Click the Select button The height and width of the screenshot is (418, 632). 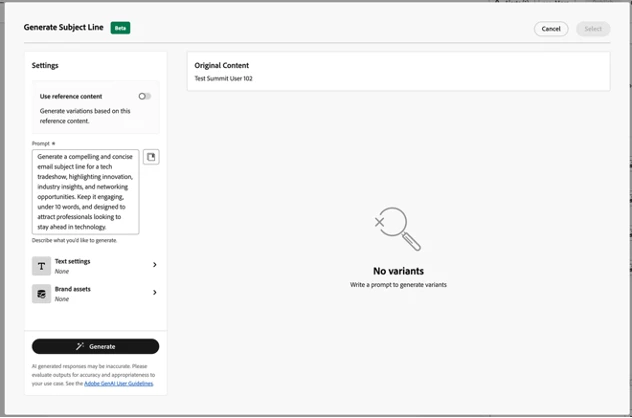pyautogui.click(x=593, y=29)
